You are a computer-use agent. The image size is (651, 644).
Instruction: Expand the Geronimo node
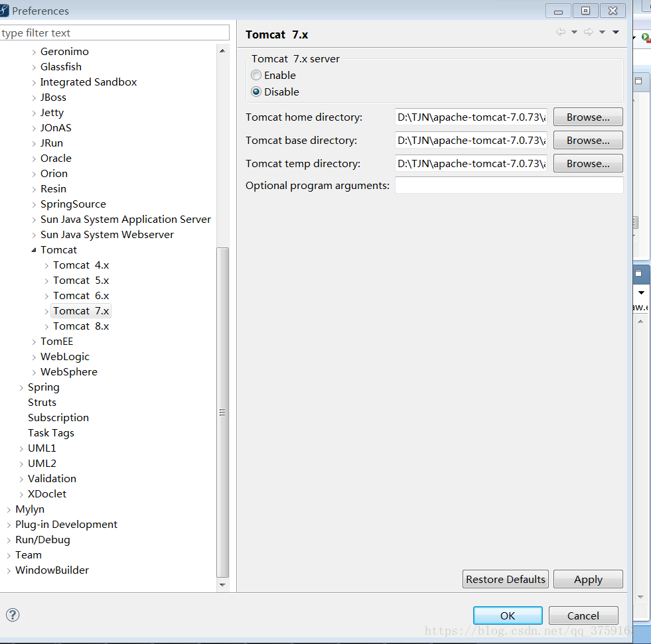34,52
